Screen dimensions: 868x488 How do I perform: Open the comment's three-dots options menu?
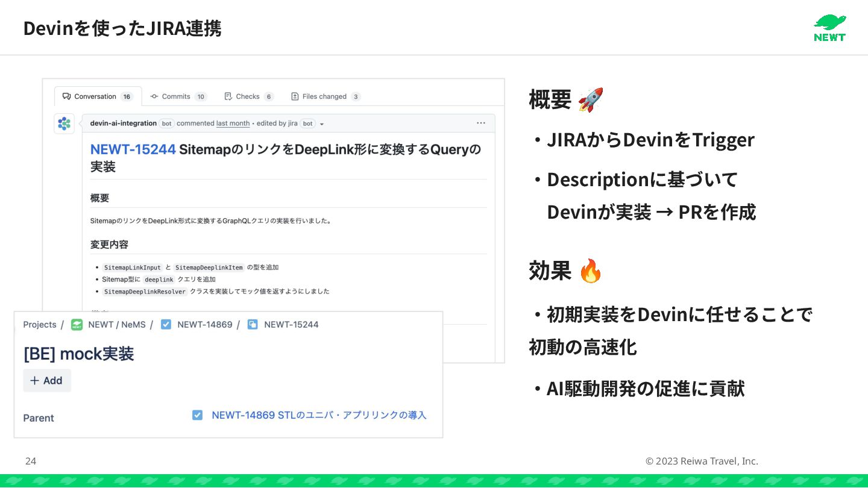pyautogui.click(x=481, y=123)
